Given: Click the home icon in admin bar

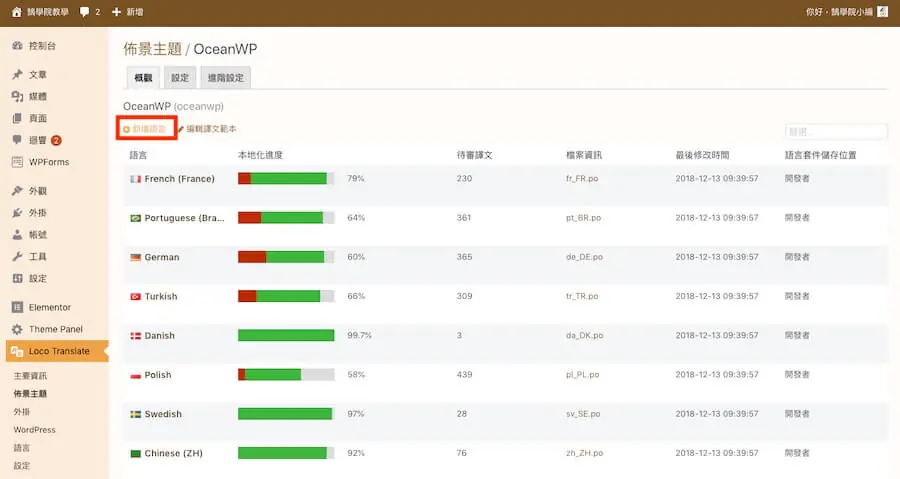Looking at the screenshot, I should 17,12.
